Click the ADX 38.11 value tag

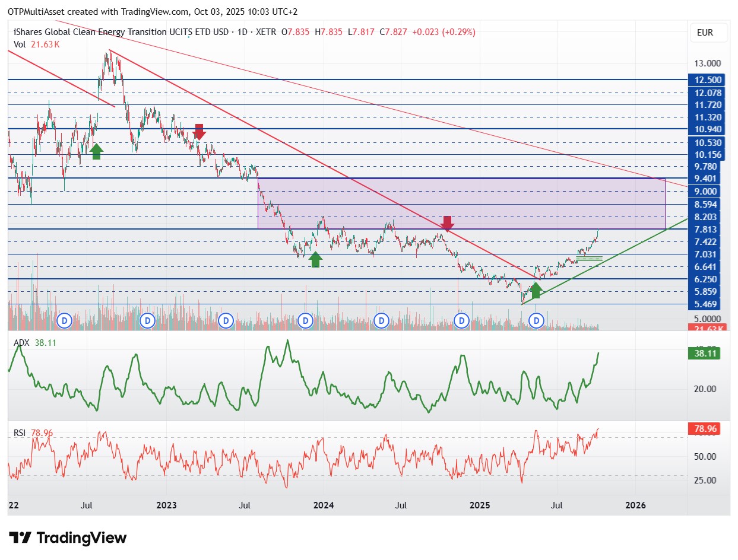tap(704, 353)
